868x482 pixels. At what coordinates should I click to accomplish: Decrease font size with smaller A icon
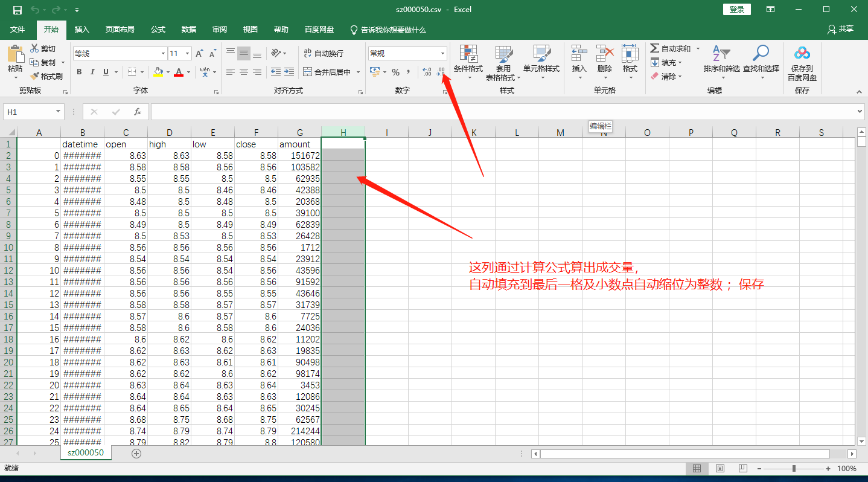(x=214, y=54)
